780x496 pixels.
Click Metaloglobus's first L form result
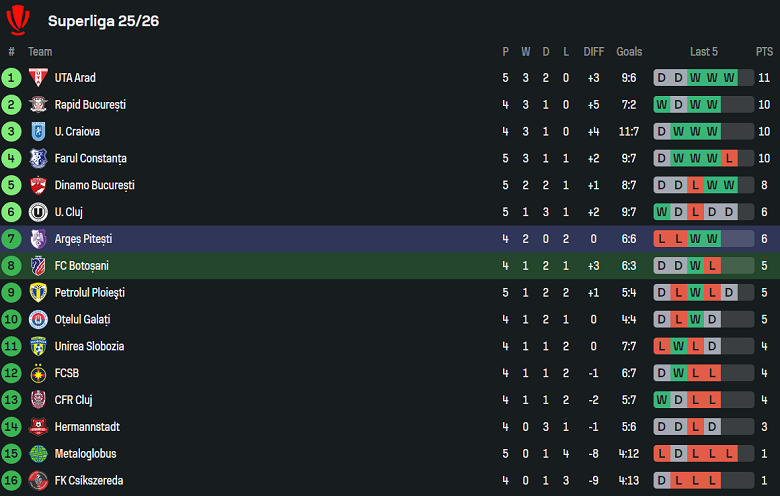[662, 454]
